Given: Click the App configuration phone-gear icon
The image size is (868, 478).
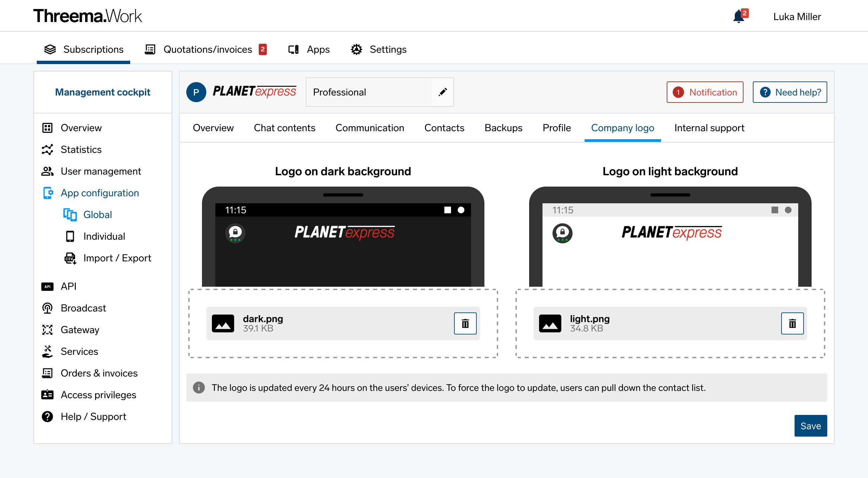Looking at the screenshot, I should pos(48,193).
